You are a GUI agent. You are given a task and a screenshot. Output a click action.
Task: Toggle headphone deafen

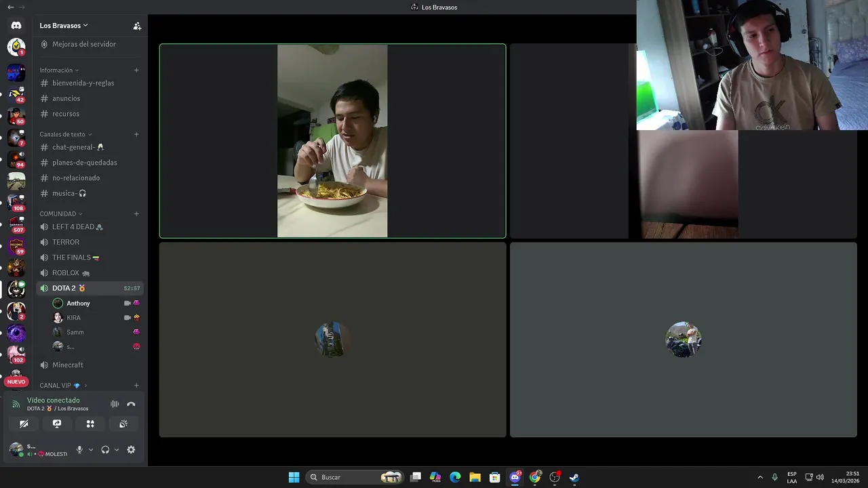105,449
